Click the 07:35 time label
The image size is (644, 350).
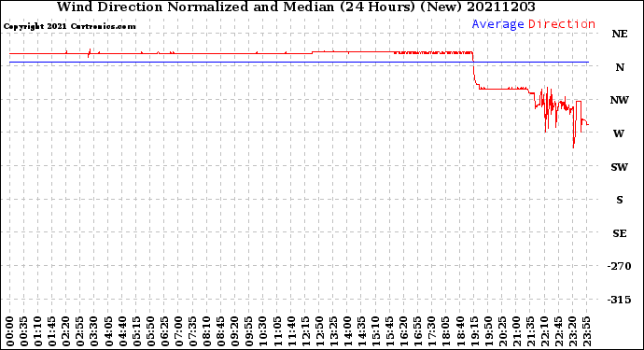click(192, 331)
